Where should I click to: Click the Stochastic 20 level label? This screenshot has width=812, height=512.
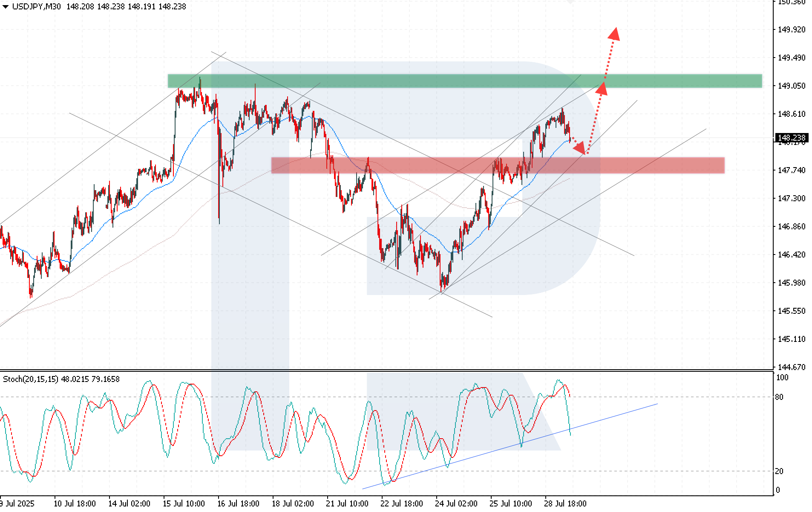[x=779, y=471]
